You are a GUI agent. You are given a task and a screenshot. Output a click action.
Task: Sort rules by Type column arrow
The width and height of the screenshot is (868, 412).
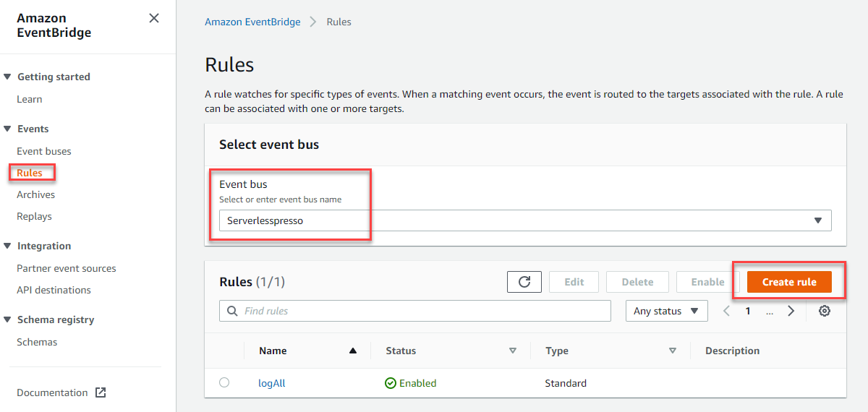point(673,351)
